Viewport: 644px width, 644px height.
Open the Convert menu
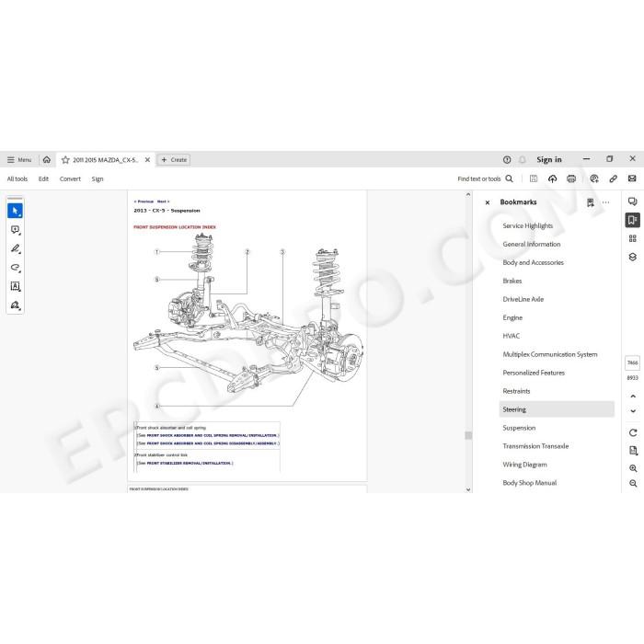pos(70,178)
